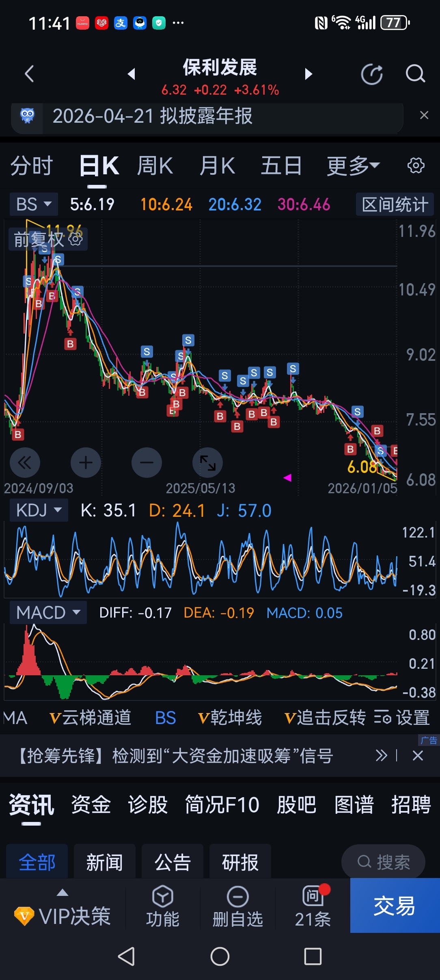Zoom out chart with minus button

147,462
